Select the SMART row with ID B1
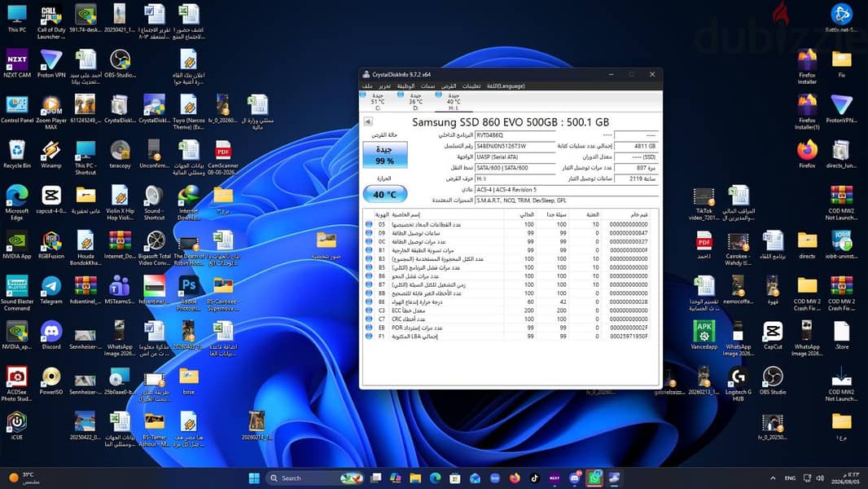This screenshot has width=868, height=489. (x=507, y=250)
